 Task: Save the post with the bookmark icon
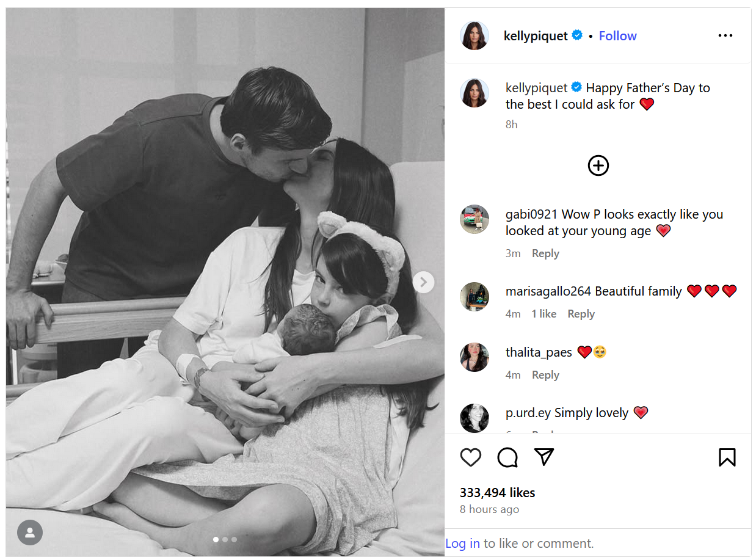tap(727, 457)
